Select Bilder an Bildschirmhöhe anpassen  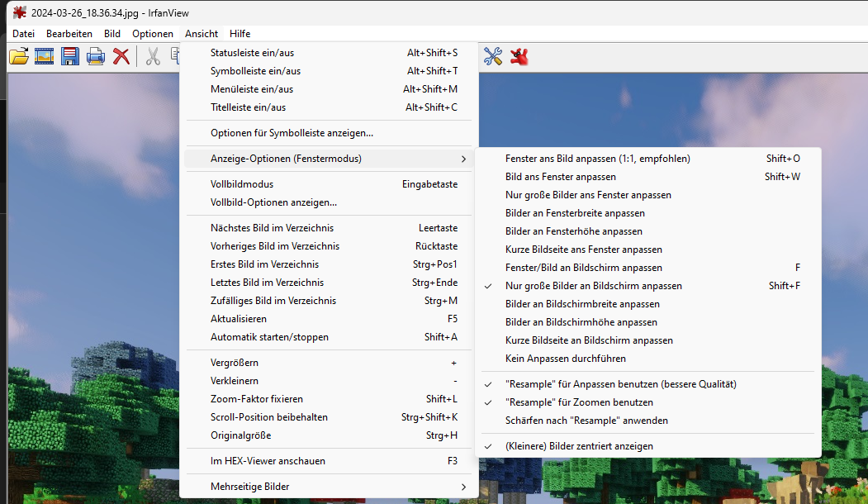tap(647, 322)
